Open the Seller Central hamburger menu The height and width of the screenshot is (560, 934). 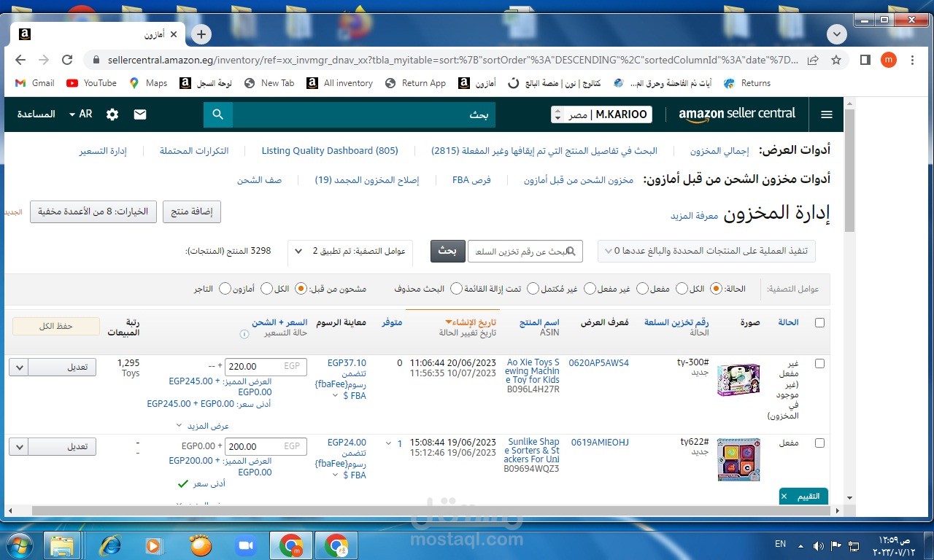click(827, 114)
